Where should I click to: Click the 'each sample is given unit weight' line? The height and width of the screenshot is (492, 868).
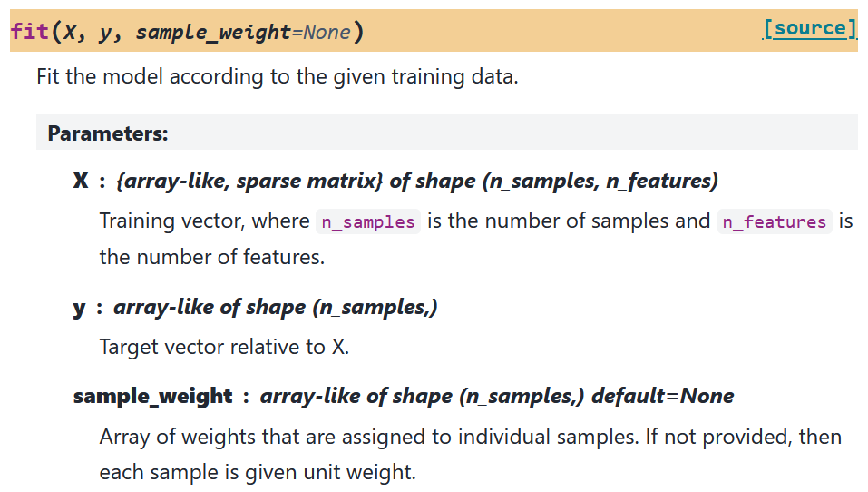(258, 473)
